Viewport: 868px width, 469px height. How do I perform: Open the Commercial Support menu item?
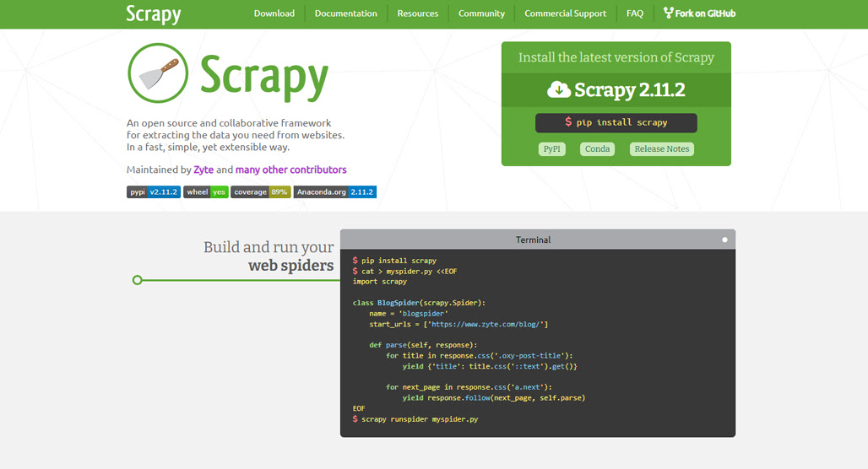coord(565,13)
